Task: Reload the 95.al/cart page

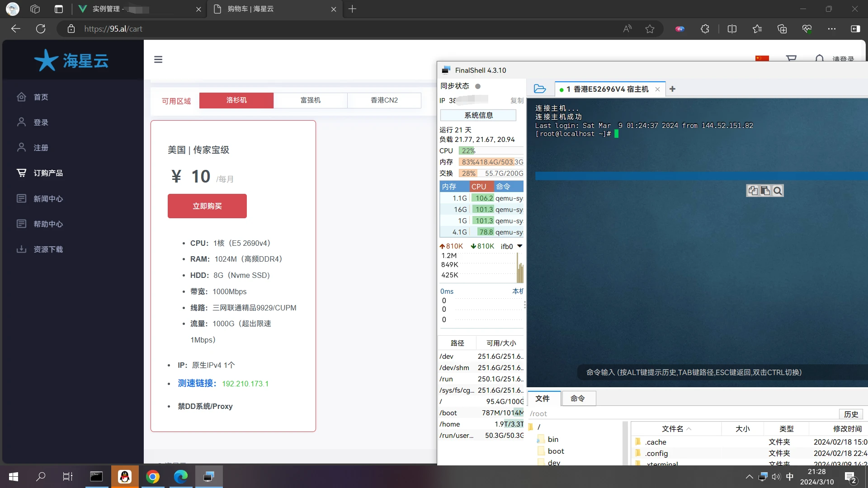Action: [x=41, y=29]
